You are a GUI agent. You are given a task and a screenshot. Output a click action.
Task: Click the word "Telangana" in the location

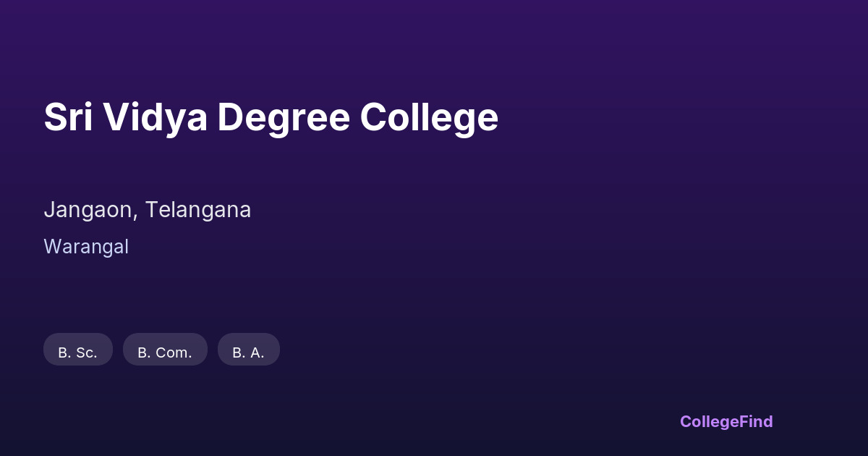point(198,210)
